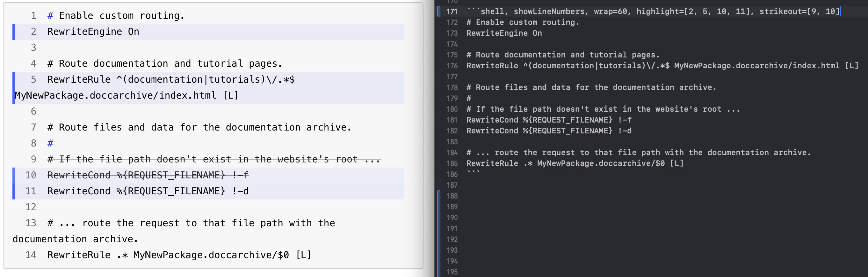Viewport: 868px width, 277px height.
Task: Click "RewriteRule .* MyNewPackage.doccarchive/$0 [L]" on preview line 14
Action: tap(179, 255)
